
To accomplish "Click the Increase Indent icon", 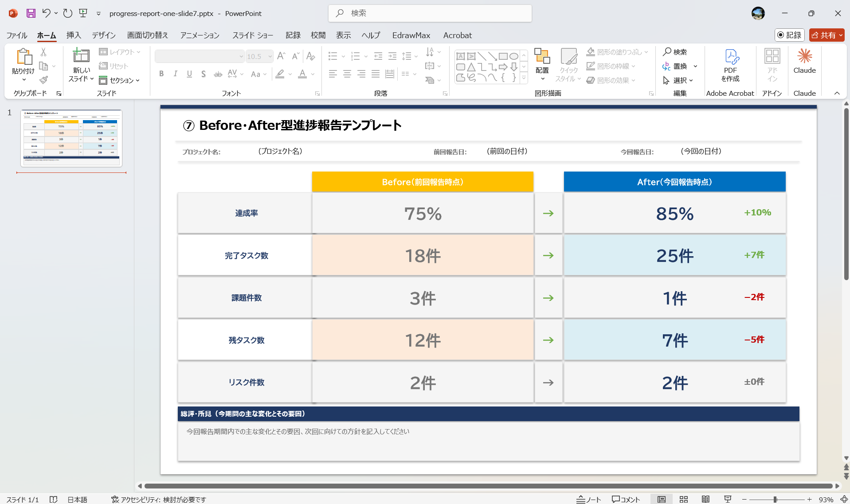I will click(x=392, y=56).
